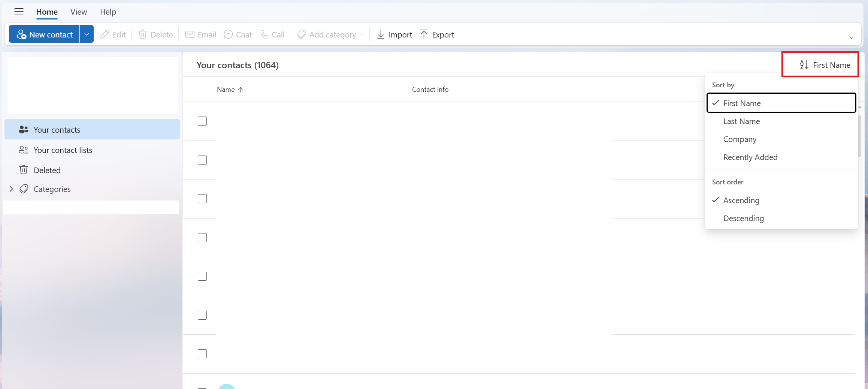Export contacts using the Export icon
This screenshot has height=389, width=868.
click(x=424, y=34)
